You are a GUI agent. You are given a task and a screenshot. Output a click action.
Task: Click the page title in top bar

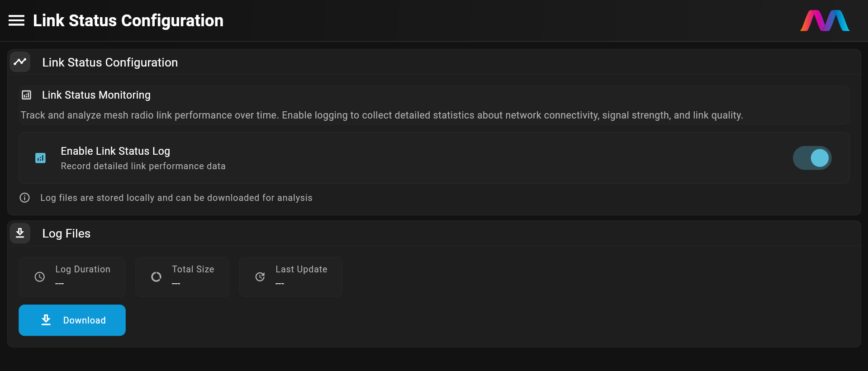click(128, 21)
